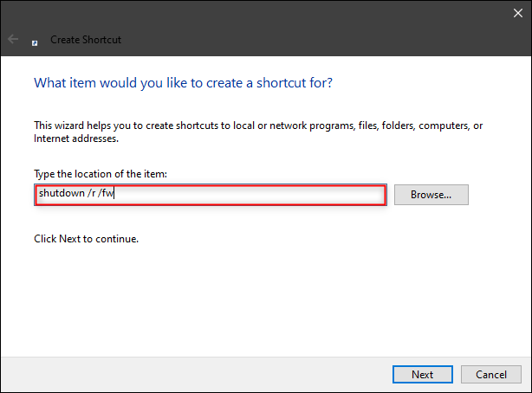This screenshot has width=532, height=393.
Task: Click the 'Type the location of the item' label
Action: point(100,174)
